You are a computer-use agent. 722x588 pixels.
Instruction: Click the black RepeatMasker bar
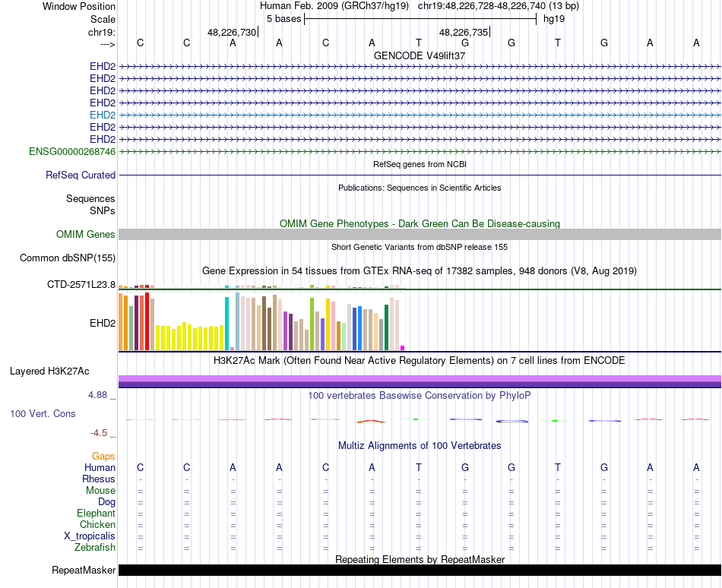point(420,570)
